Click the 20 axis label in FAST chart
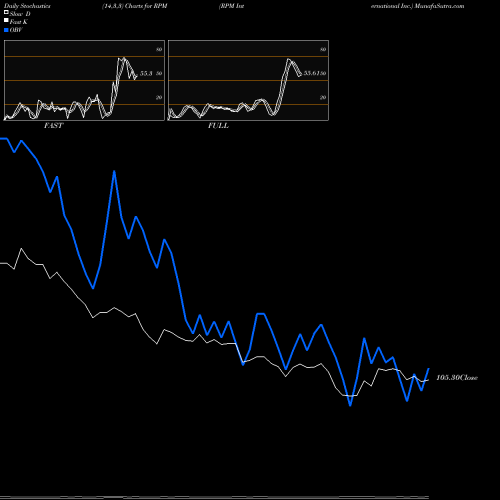The height and width of the screenshot is (500, 500). pyautogui.click(x=159, y=98)
